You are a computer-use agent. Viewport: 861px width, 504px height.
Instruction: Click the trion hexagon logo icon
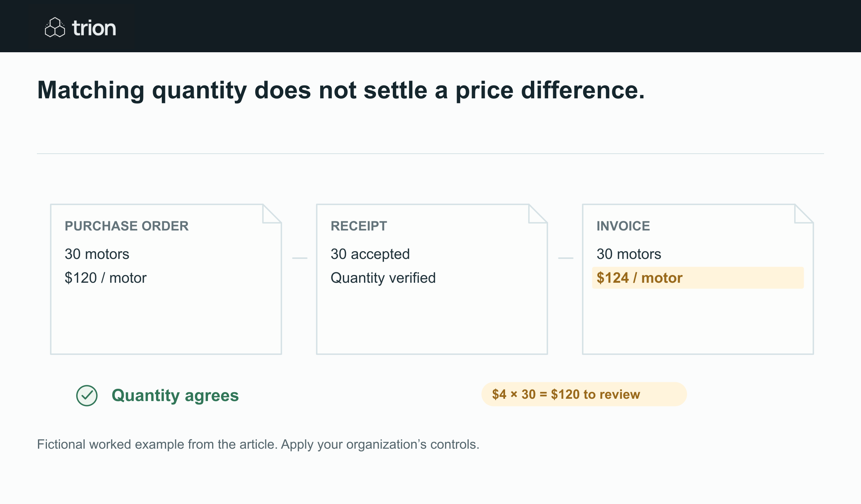click(55, 27)
